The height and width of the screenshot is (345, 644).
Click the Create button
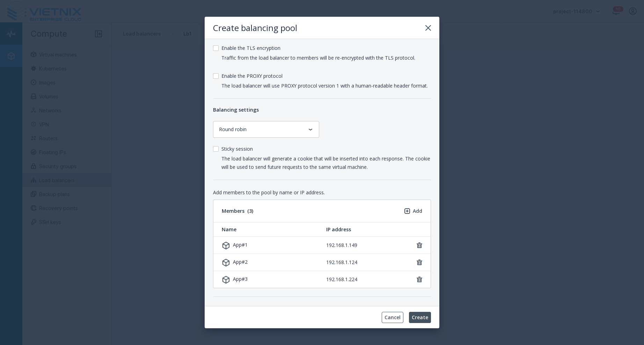click(419, 317)
